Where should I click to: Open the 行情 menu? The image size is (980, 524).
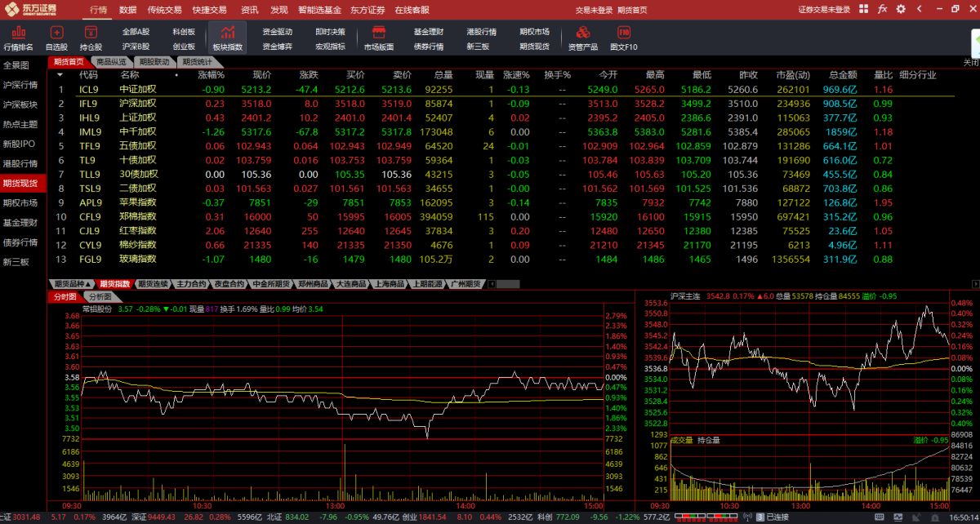point(98,10)
